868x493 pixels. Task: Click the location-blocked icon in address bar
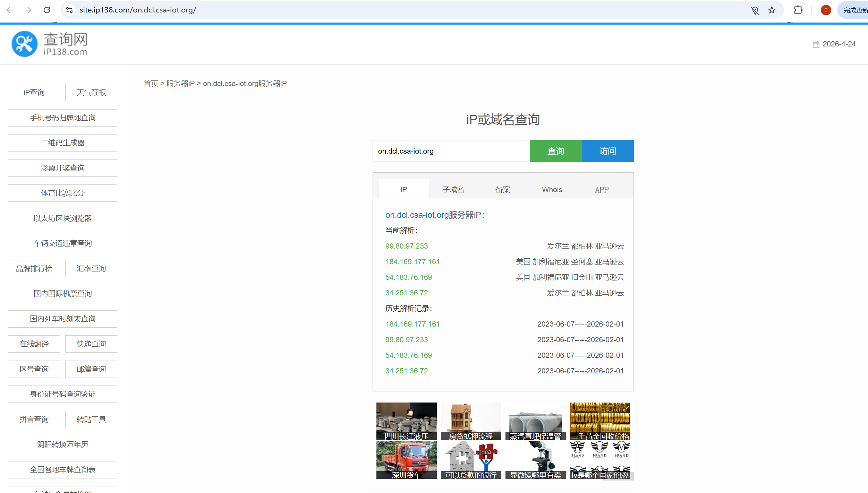(x=755, y=10)
